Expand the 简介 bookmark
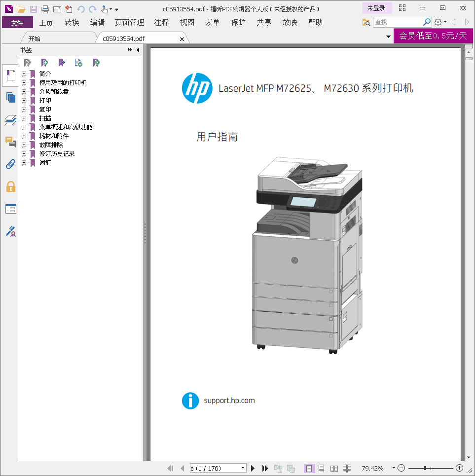This screenshot has width=475, height=476. (24, 74)
